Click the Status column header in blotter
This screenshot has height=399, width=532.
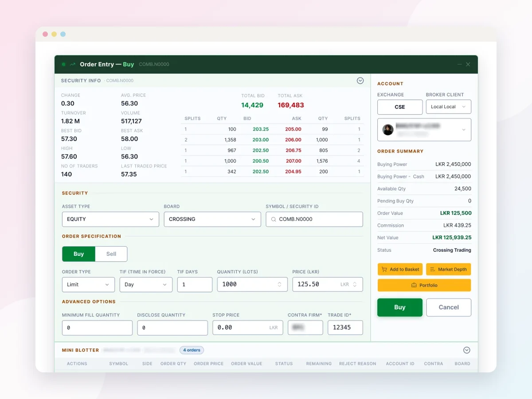tap(284, 364)
